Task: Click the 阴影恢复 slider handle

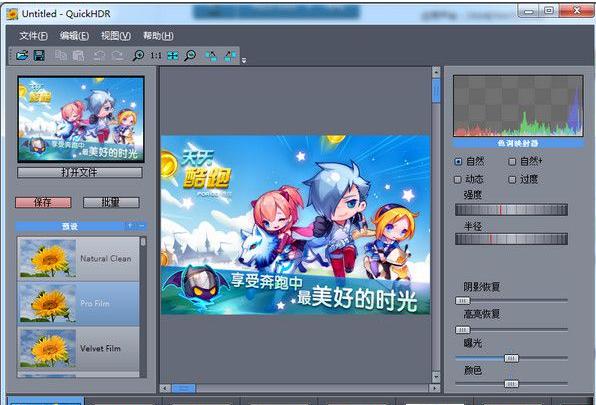Action: pos(463,301)
